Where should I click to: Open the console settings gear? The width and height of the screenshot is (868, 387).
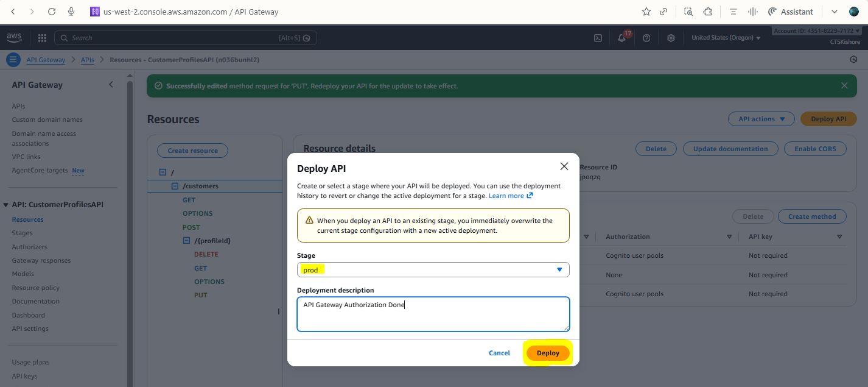pyautogui.click(x=671, y=38)
